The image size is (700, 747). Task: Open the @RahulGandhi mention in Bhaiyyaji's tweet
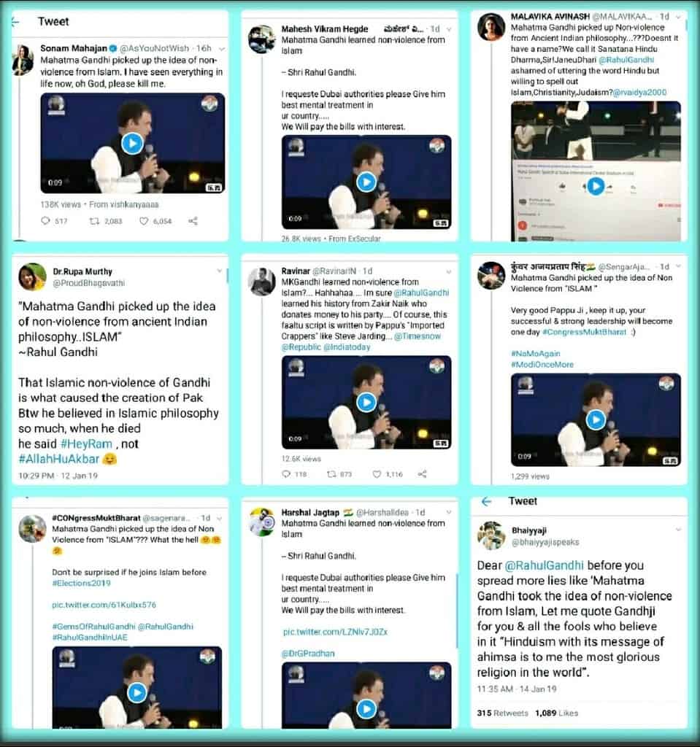[544, 565]
